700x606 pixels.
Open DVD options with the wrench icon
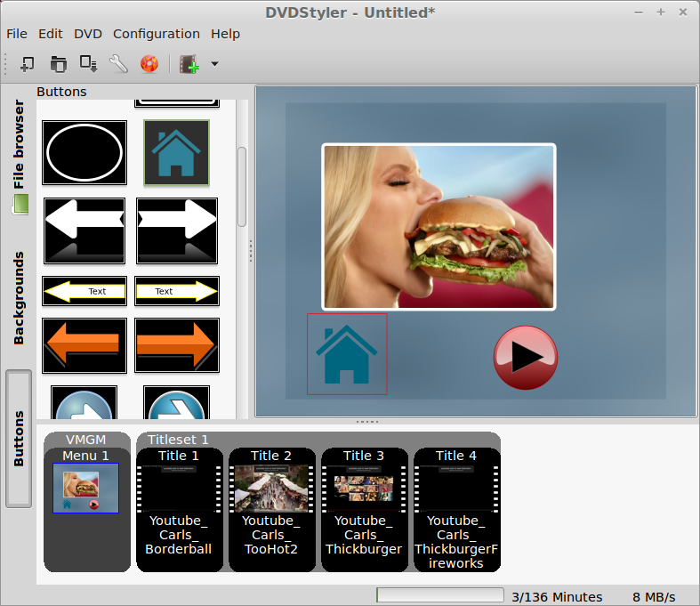(118, 64)
